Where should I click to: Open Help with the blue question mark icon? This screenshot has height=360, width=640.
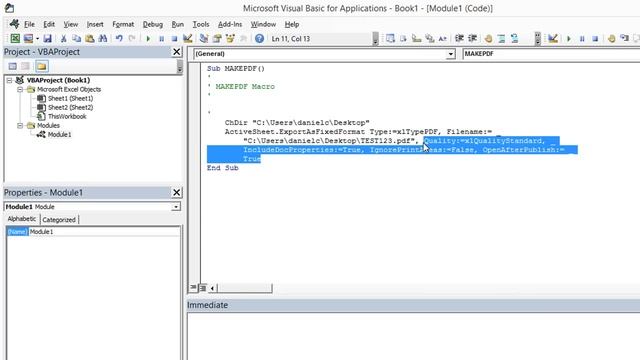tap(259, 38)
